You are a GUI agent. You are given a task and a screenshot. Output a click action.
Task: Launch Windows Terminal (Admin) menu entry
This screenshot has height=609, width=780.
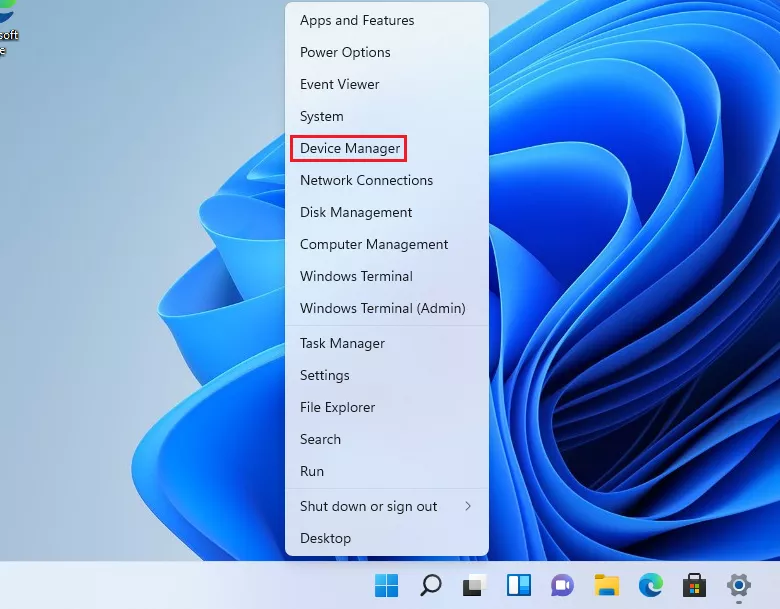click(382, 308)
